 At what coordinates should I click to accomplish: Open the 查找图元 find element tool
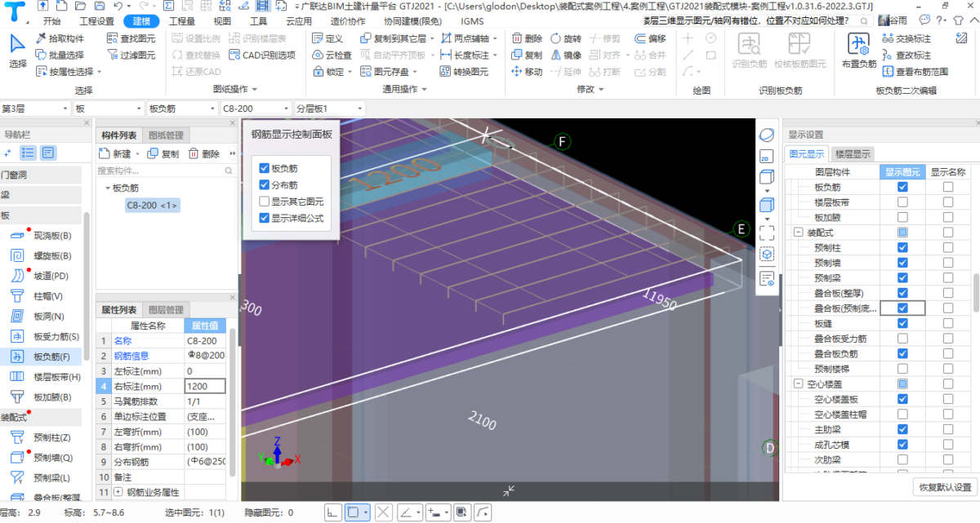[130, 38]
